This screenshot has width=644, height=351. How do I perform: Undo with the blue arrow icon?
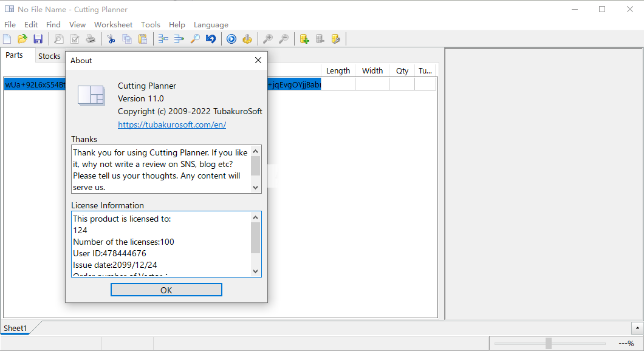pos(211,39)
